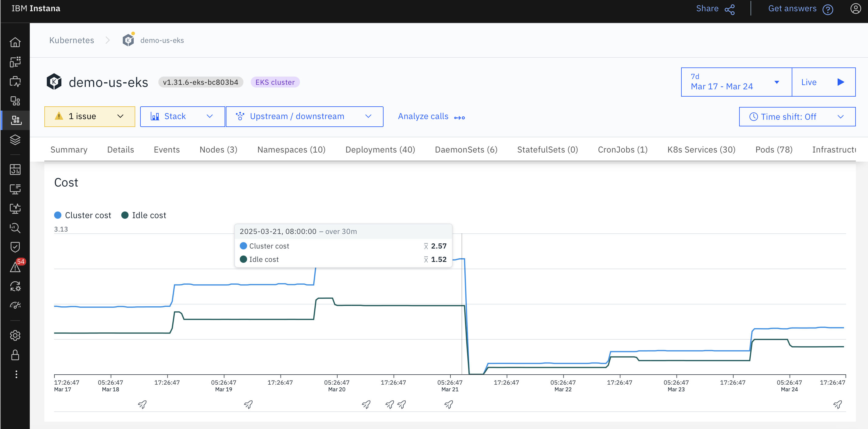Open the Namespaces (10) tab
This screenshot has width=868, height=429.
(x=291, y=149)
